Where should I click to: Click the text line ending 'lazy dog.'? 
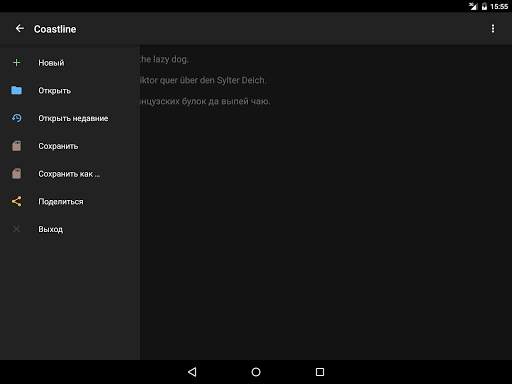point(164,59)
